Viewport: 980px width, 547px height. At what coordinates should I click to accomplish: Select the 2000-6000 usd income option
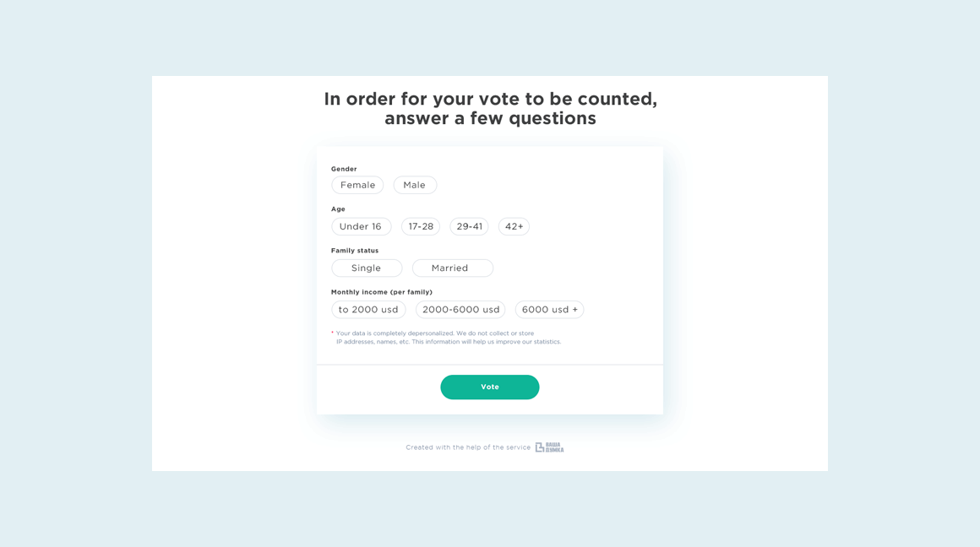[460, 310]
